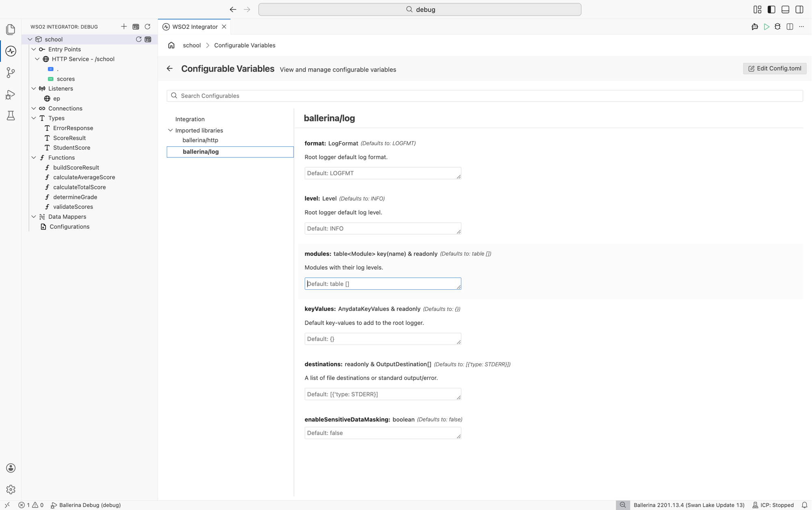Collapse the Types node
The image size is (812, 510).
[34, 118]
